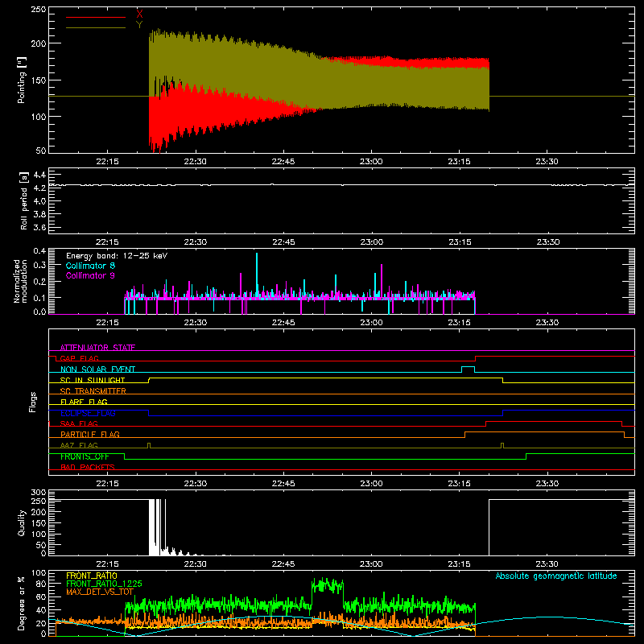This screenshot has height=644, width=644.
Task: Click the GAP_FLAG label
Action: 79,358
